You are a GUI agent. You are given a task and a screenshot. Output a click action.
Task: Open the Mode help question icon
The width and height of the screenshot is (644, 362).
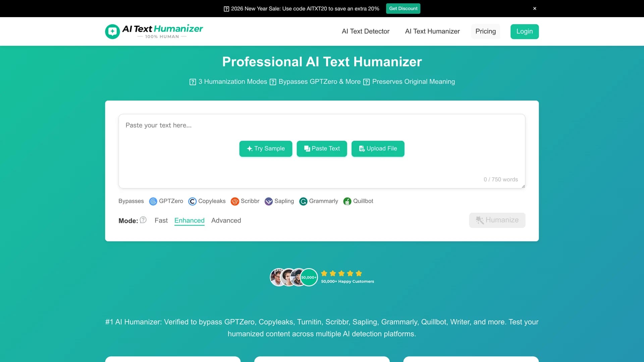point(143,220)
